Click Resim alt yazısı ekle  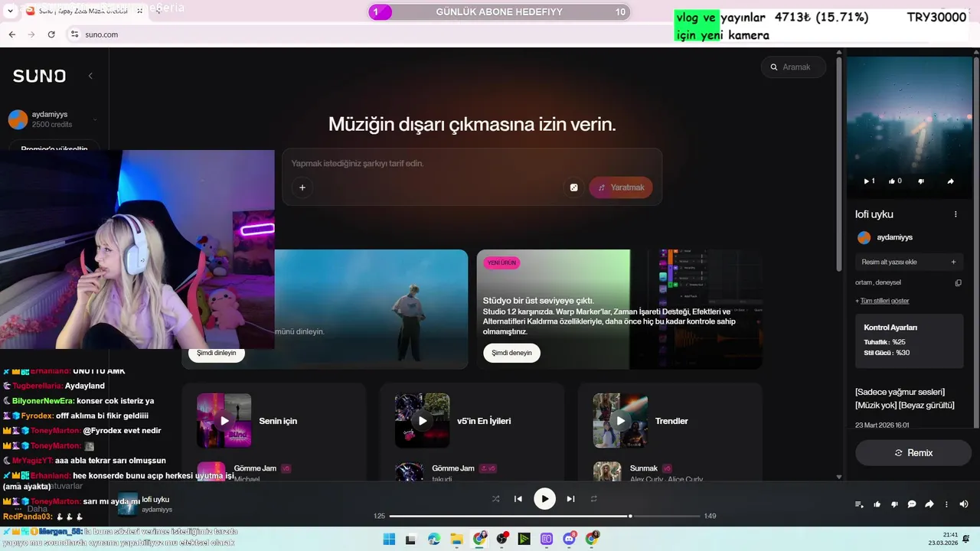pyautogui.click(x=909, y=262)
